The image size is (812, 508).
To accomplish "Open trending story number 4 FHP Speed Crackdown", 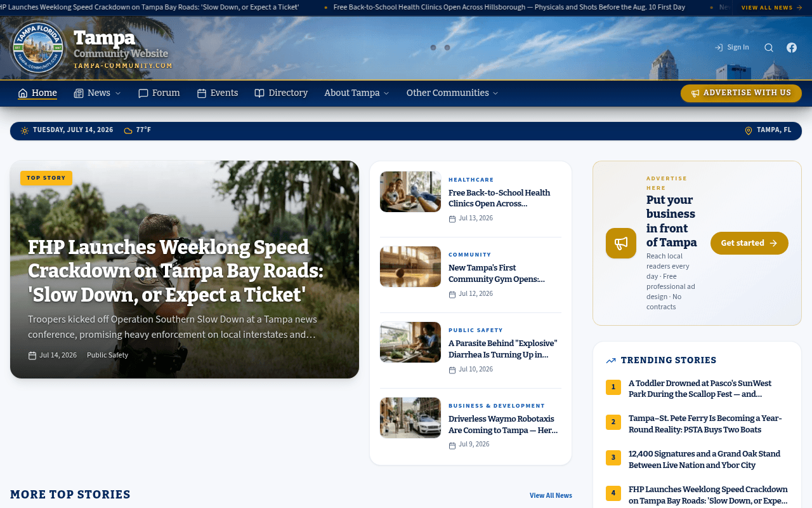I will click(709, 495).
